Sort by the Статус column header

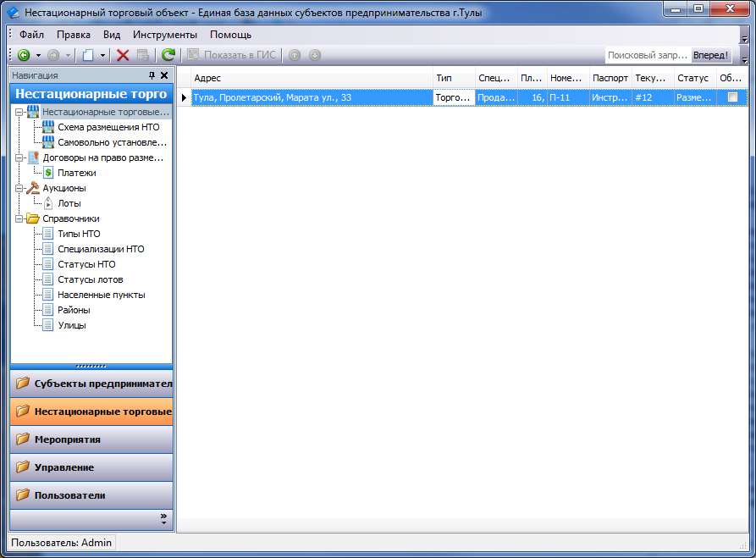tap(695, 78)
